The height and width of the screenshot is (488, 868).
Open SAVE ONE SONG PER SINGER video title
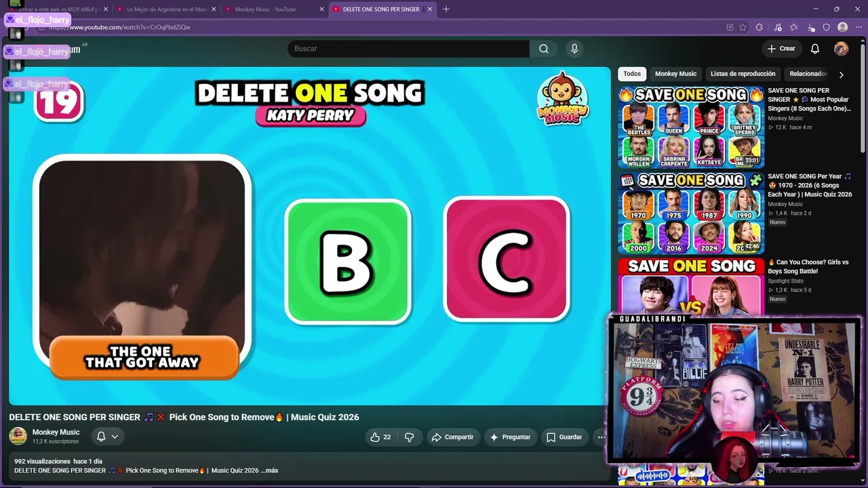pos(809,100)
